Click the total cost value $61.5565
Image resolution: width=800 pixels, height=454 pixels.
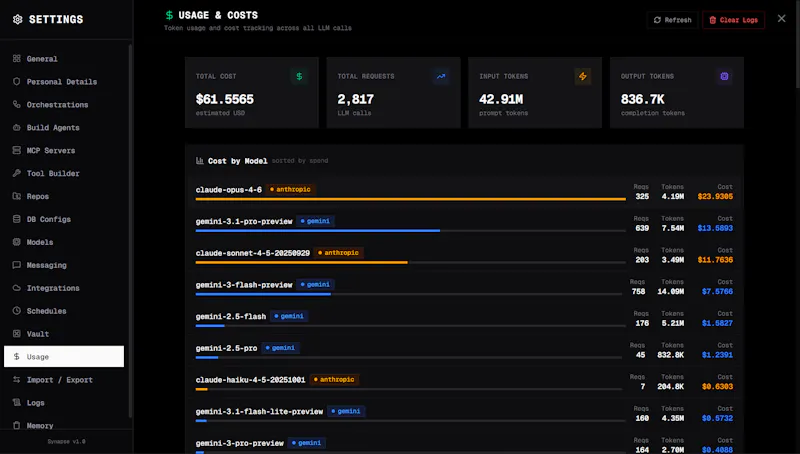tap(224, 99)
